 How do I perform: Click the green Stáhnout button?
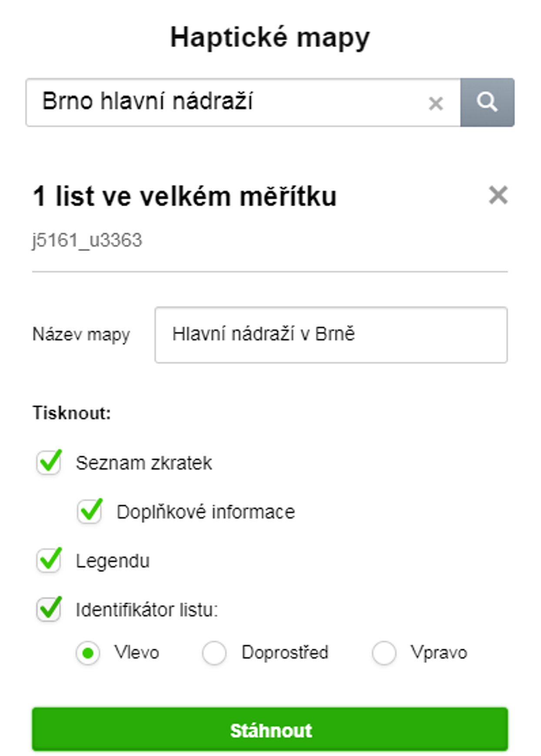[x=270, y=729]
